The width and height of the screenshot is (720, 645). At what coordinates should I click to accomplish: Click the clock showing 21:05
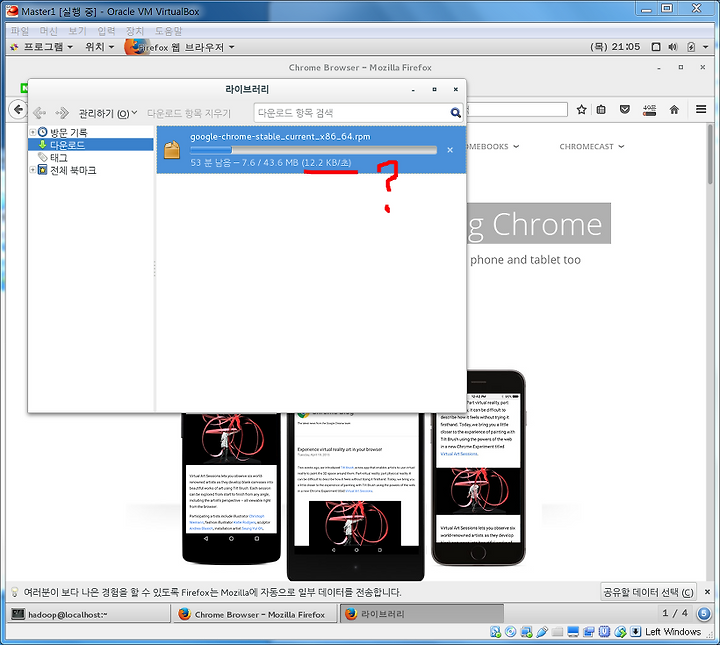click(x=615, y=47)
